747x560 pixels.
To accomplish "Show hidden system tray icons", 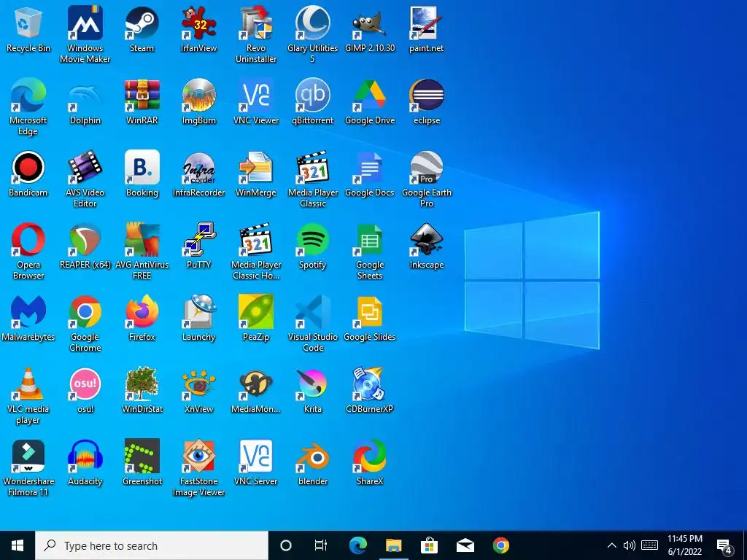I will (612, 545).
